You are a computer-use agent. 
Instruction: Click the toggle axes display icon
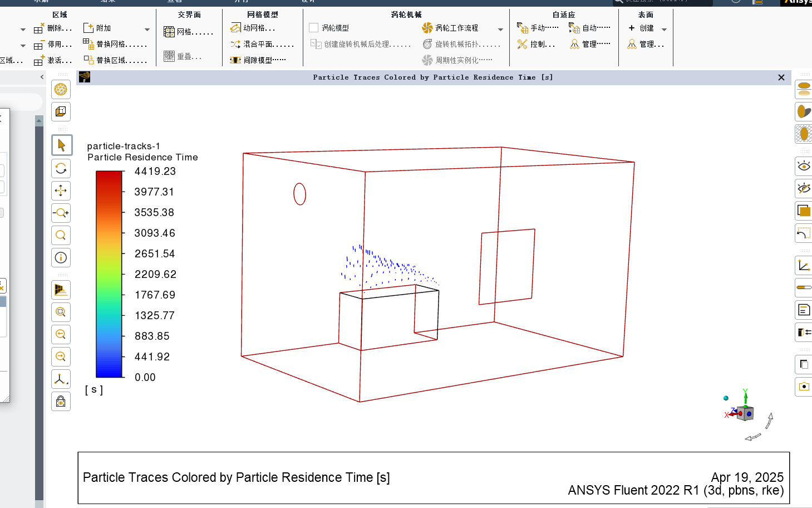[x=804, y=266]
